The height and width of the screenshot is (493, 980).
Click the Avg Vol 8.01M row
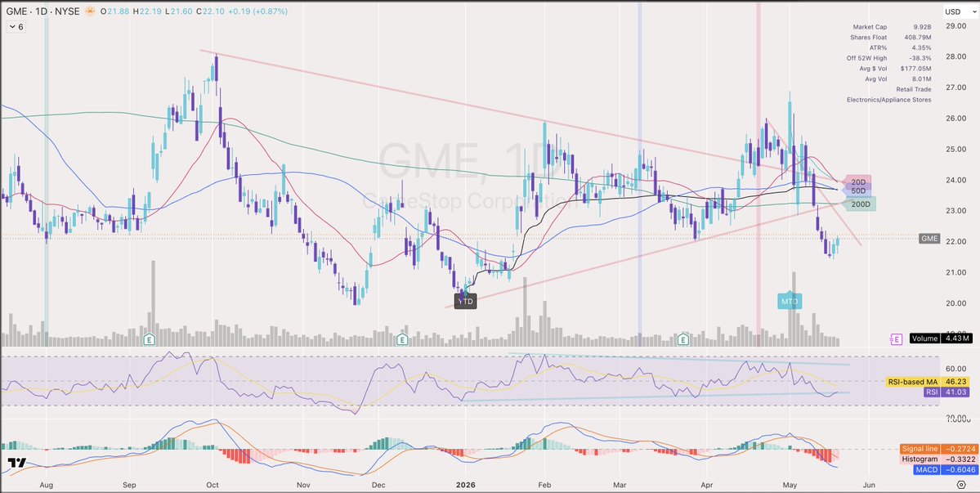pos(899,78)
